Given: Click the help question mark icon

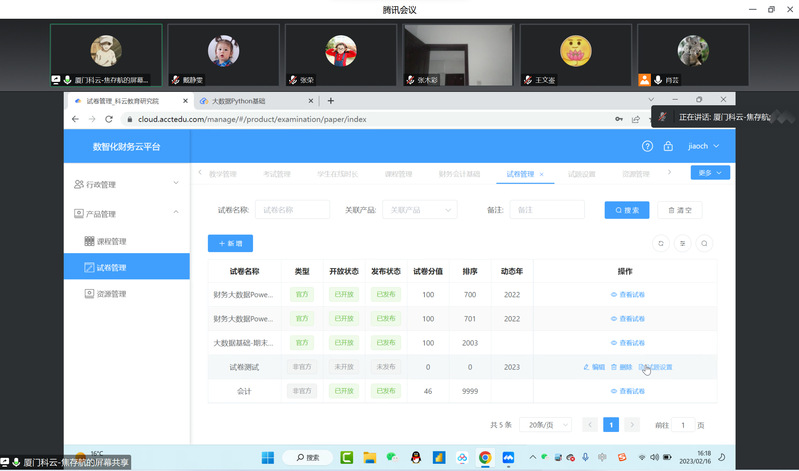Looking at the screenshot, I should (647, 146).
